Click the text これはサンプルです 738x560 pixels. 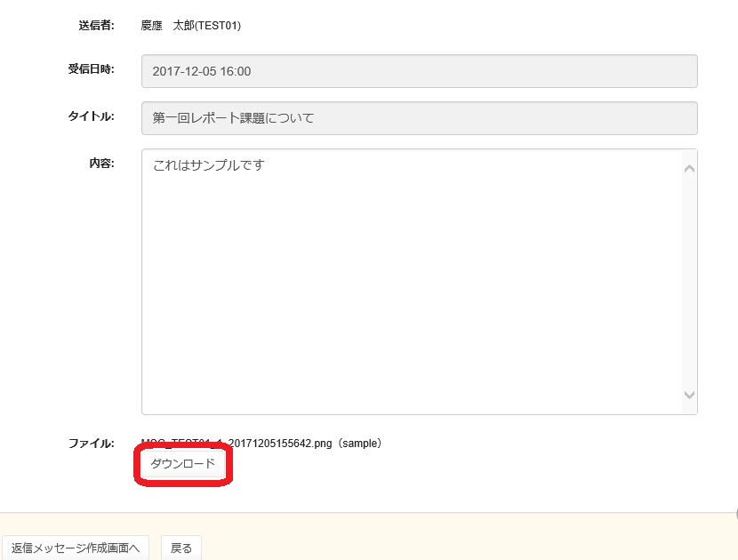pos(209,165)
